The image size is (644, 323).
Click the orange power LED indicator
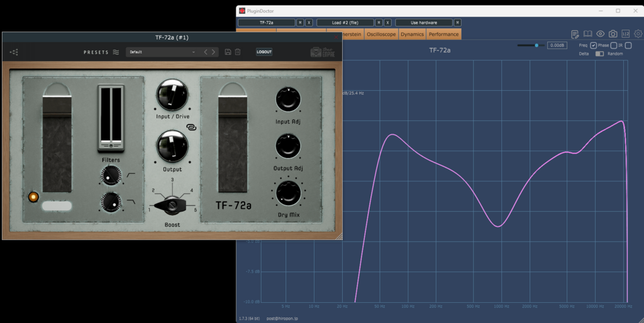point(33,197)
